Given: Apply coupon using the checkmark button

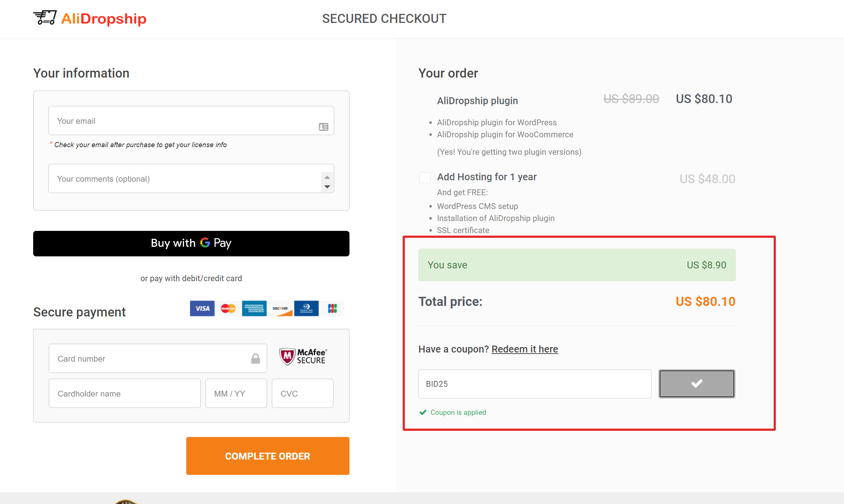Looking at the screenshot, I should pos(696,383).
